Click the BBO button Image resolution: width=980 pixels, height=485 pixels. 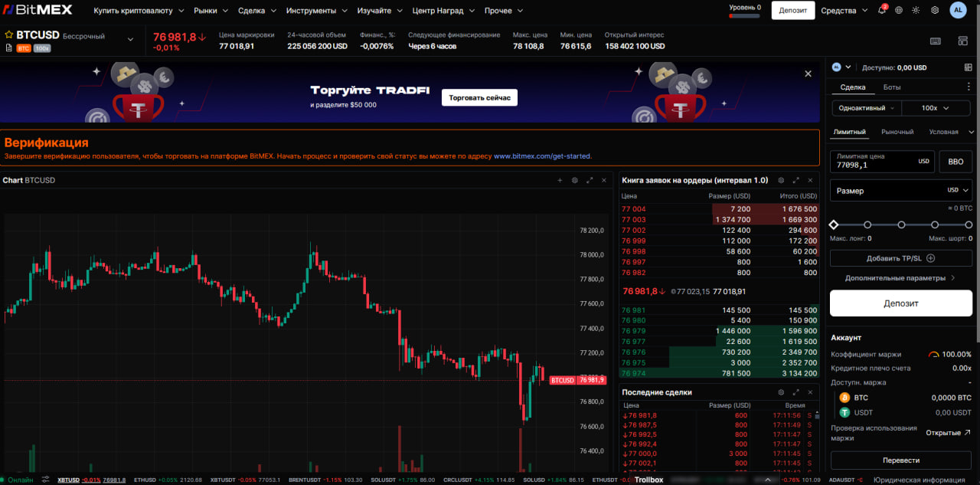coord(955,162)
